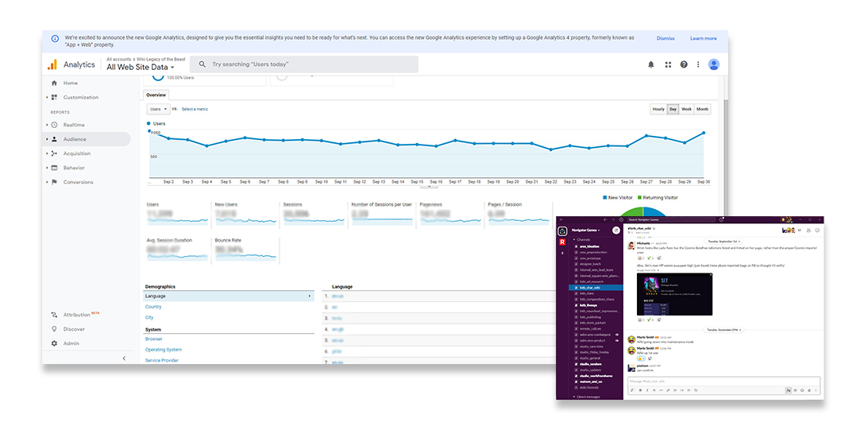Open the Analytics help question mark icon
868x430 pixels.
[x=684, y=64]
